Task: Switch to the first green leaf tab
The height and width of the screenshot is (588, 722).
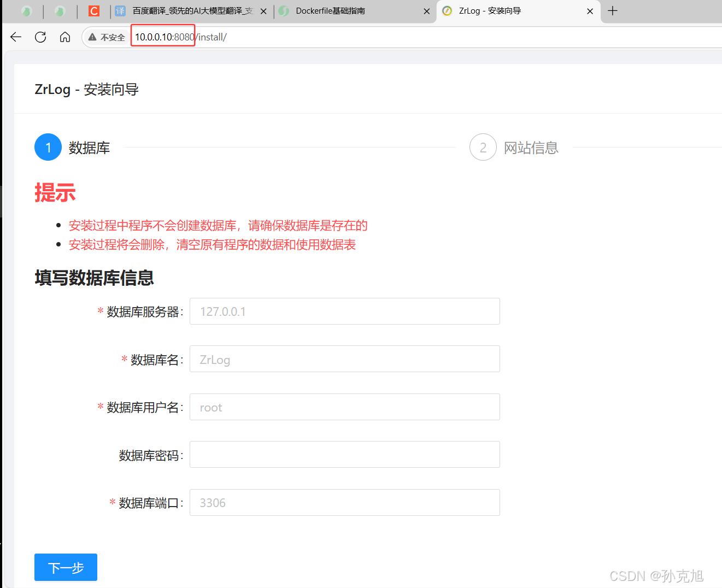Action: pyautogui.click(x=26, y=11)
